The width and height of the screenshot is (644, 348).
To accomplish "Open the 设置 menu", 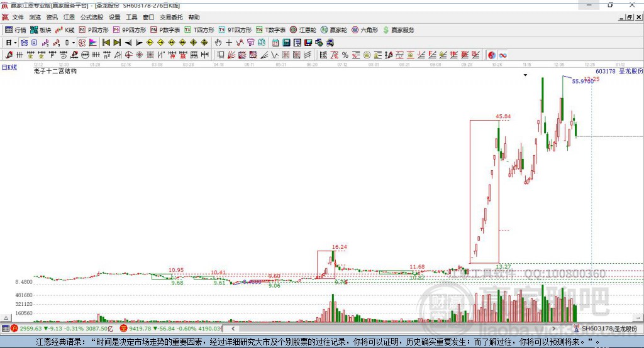I will coord(114,17).
